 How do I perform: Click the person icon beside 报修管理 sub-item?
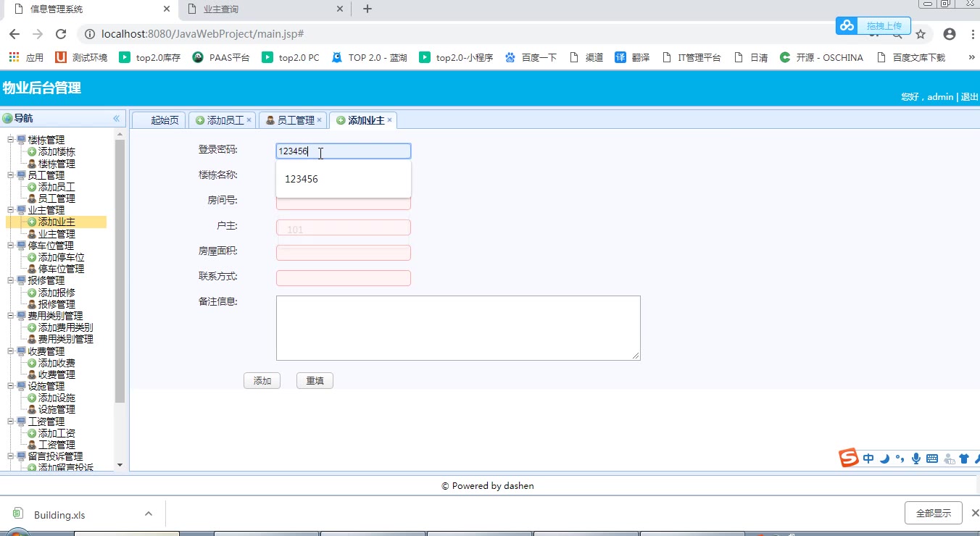pos(32,304)
